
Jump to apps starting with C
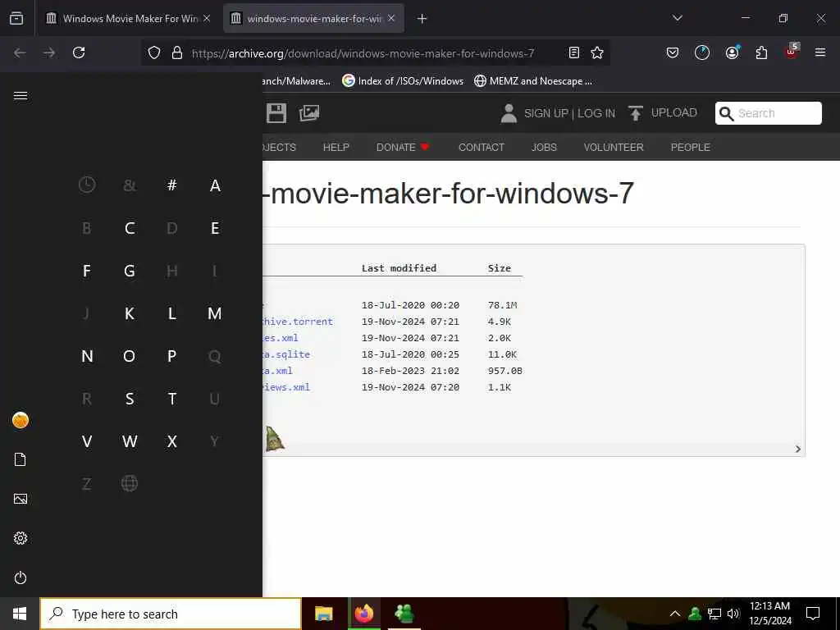coord(130,228)
